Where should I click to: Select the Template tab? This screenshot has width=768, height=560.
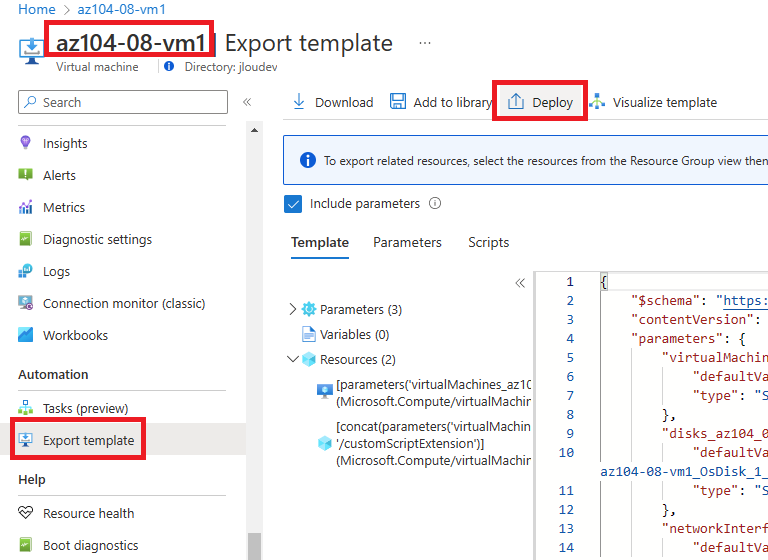(320, 243)
